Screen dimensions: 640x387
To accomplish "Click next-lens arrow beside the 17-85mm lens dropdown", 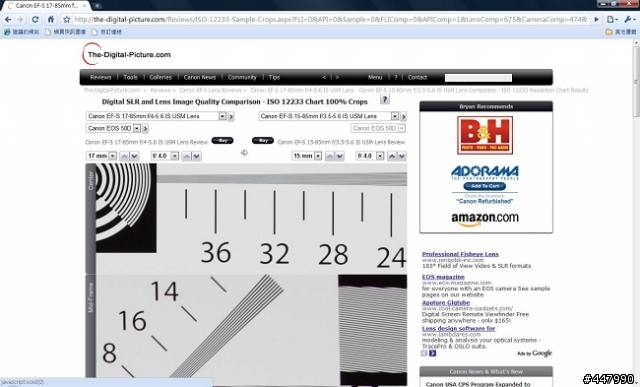I will click(x=231, y=117).
